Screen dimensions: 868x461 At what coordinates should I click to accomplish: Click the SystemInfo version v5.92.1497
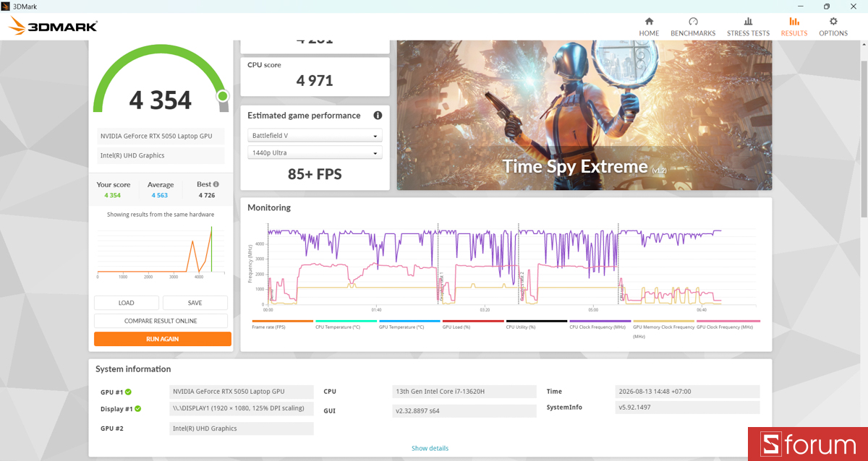pos(687,408)
